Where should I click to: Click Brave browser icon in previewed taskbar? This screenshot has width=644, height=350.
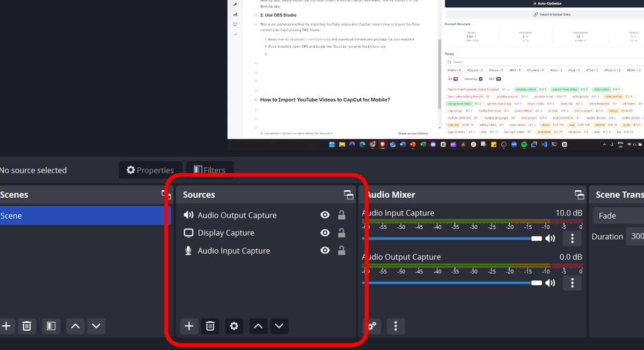point(382,144)
